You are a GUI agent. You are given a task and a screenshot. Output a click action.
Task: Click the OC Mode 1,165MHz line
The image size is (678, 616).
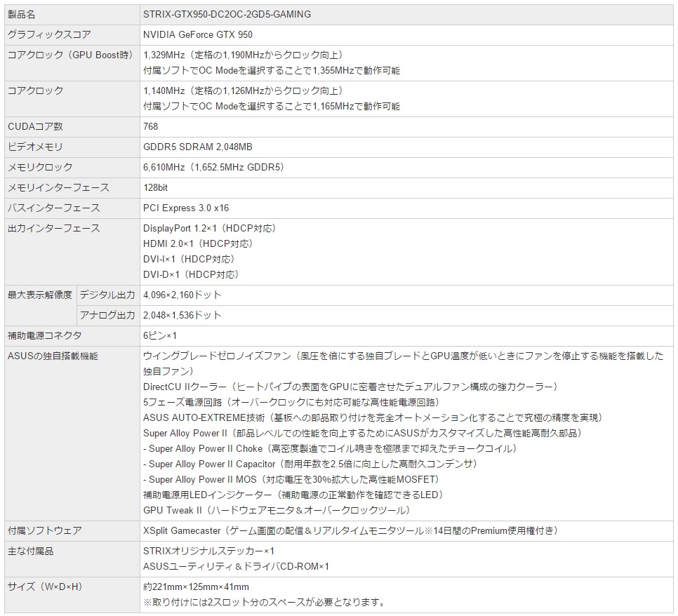[272, 106]
